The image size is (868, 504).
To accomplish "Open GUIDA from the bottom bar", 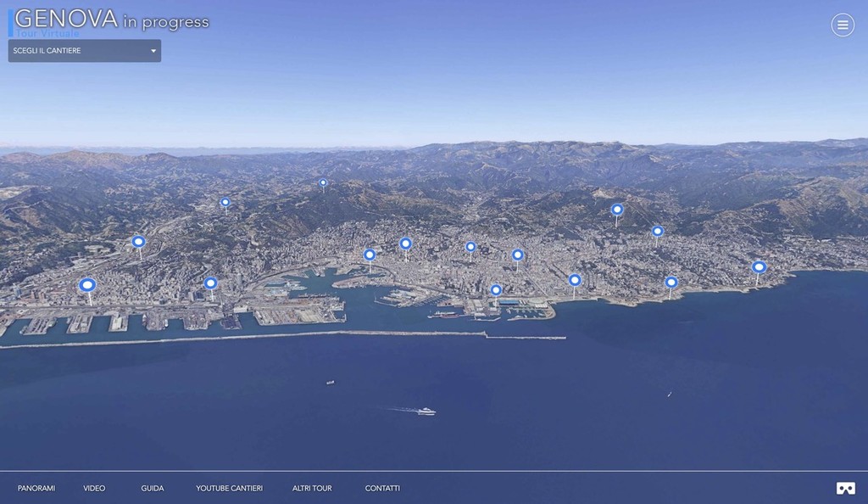I will pyautogui.click(x=153, y=488).
